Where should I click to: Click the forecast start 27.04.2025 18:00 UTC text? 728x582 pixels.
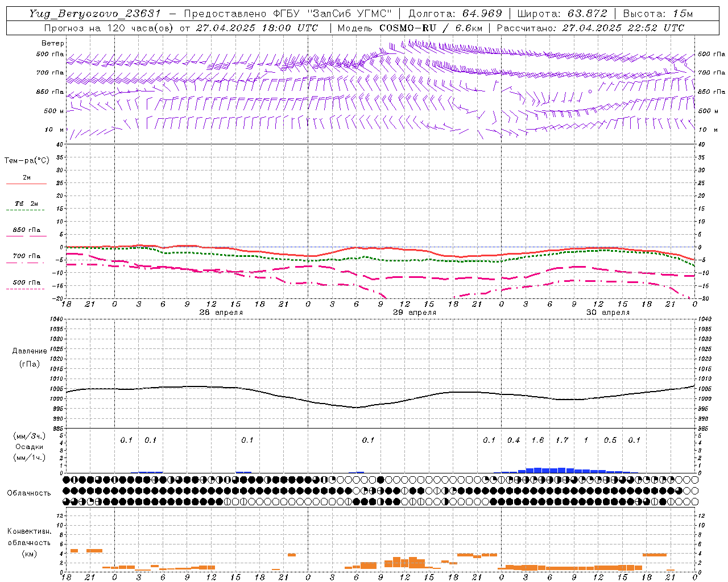257,28
